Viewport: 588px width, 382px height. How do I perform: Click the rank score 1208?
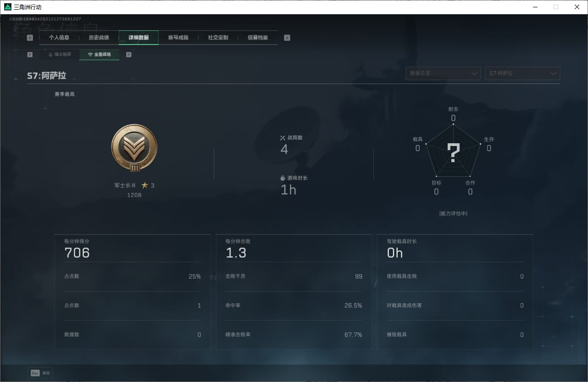[x=134, y=195]
